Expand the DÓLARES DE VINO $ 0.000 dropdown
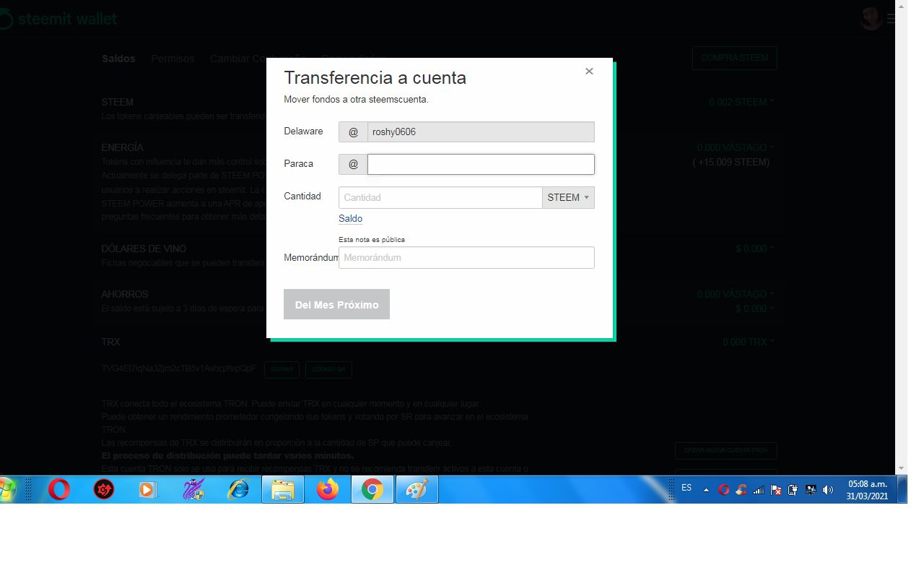This screenshot has height=578, width=924. click(x=754, y=249)
